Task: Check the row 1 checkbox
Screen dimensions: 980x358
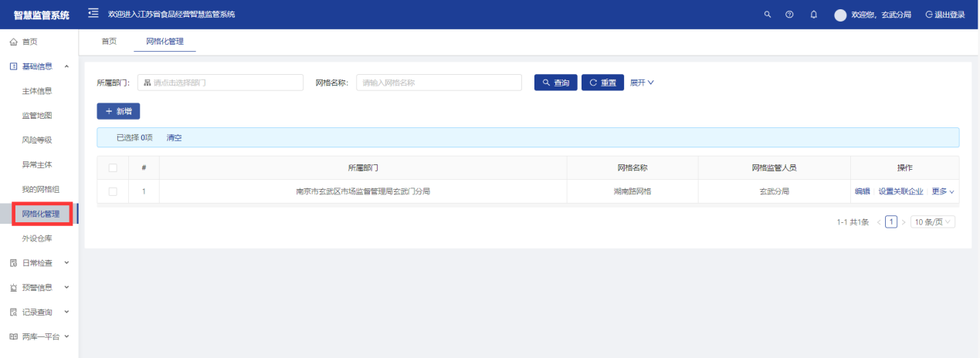Action: 113,191
